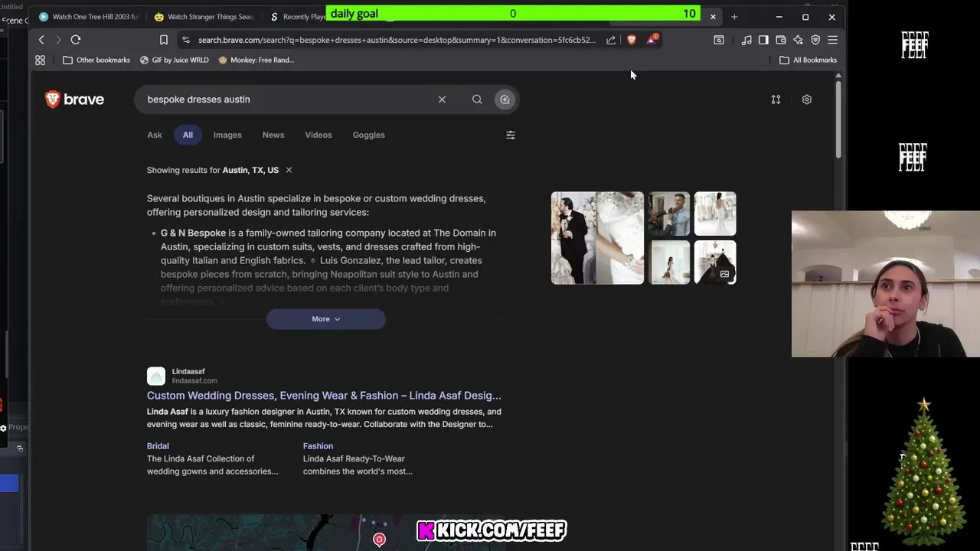Remove the Austin, TX, US location filter
This screenshot has width=980, height=551.
[x=289, y=170]
